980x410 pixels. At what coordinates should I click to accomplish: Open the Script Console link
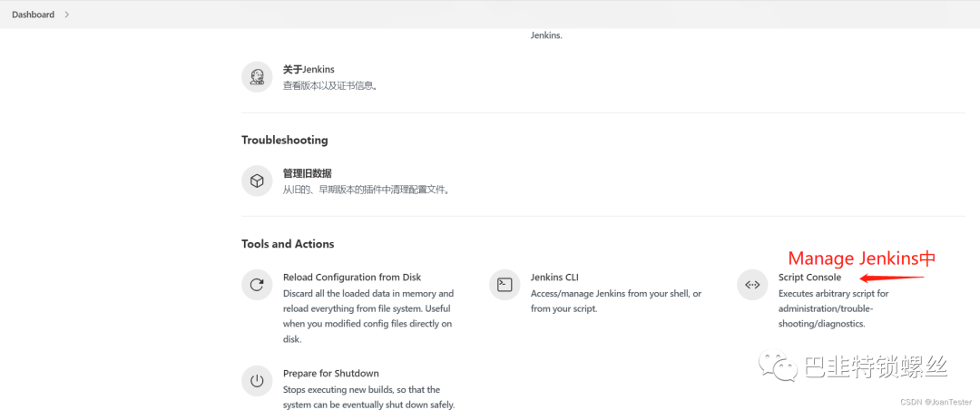click(809, 277)
